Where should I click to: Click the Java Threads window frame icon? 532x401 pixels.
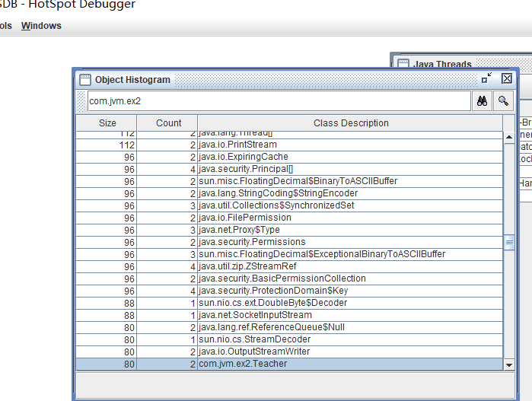[x=403, y=63]
